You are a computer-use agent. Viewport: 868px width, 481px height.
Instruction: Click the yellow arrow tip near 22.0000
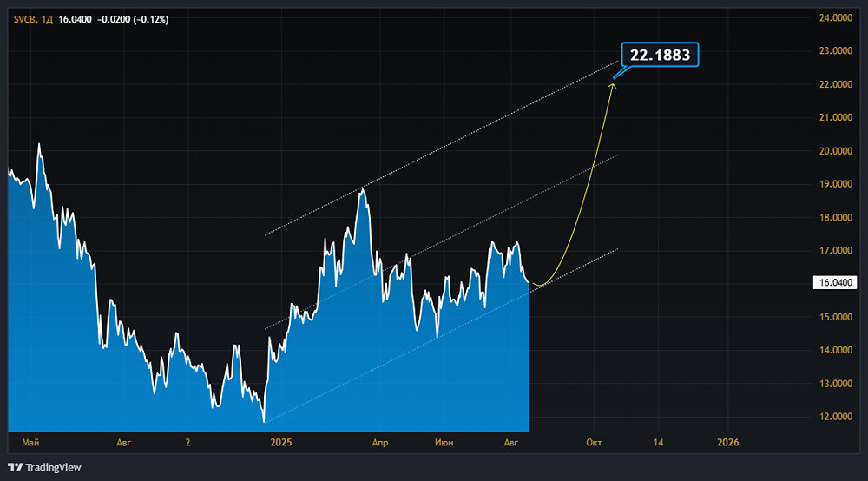pos(613,85)
